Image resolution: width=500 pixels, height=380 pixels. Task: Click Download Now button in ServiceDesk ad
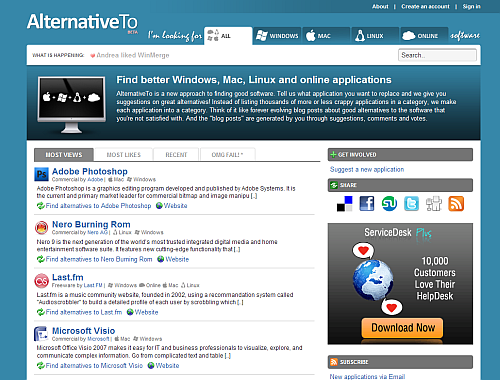coord(402,328)
